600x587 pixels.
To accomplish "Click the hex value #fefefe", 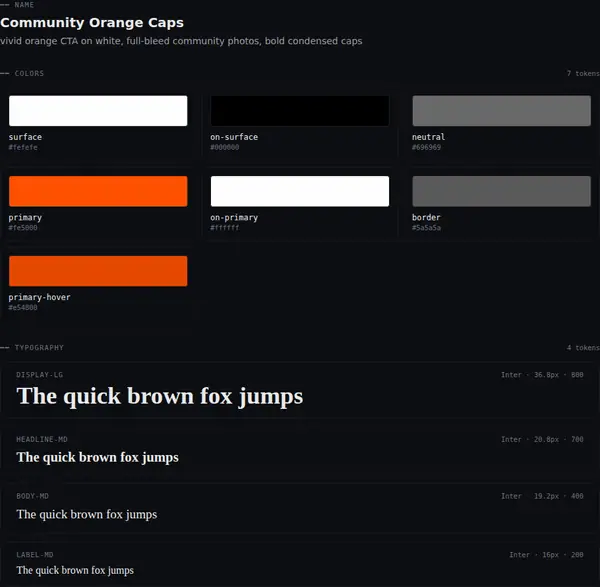I will coord(23,147).
